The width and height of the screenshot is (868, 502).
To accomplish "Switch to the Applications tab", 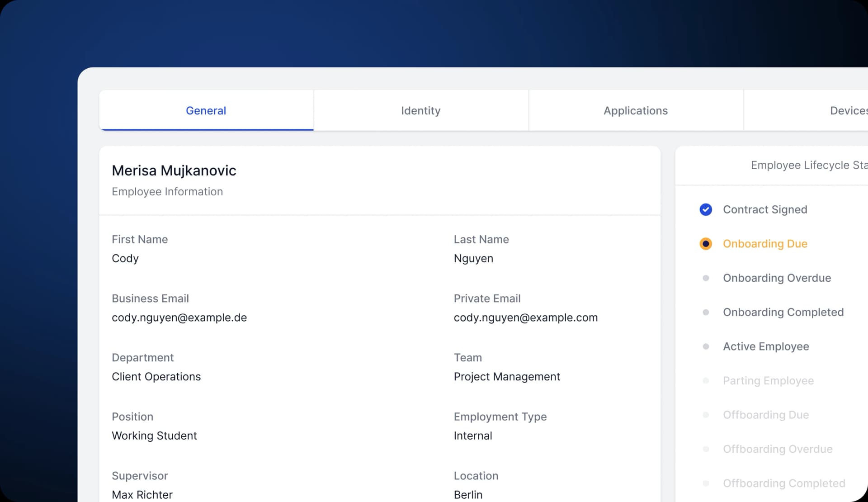I will pyautogui.click(x=635, y=110).
